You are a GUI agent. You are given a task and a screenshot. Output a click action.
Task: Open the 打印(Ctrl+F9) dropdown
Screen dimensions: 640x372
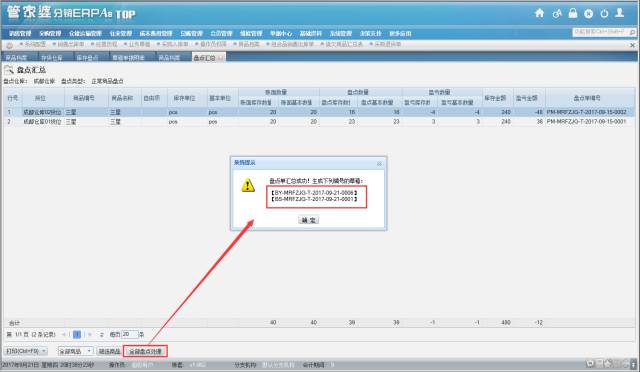pos(25,351)
